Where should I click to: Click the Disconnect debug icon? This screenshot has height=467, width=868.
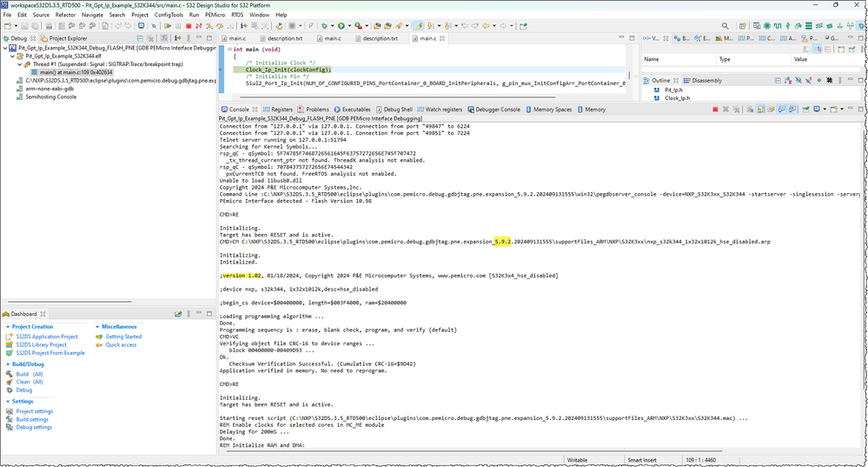pyautogui.click(x=198, y=25)
